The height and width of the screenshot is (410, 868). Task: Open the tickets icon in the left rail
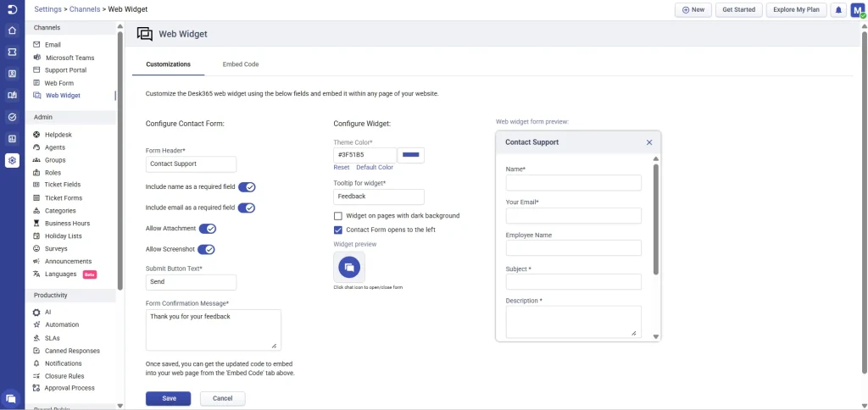click(x=12, y=53)
